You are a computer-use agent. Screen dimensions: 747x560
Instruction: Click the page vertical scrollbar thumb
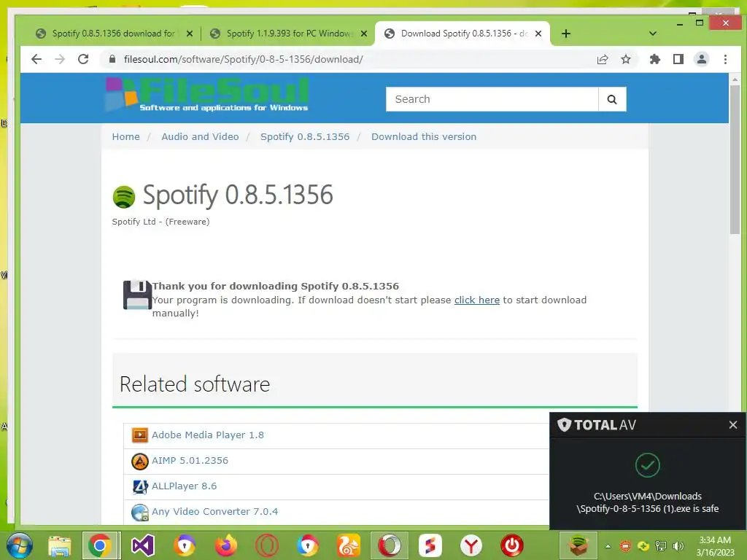coord(735,160)
